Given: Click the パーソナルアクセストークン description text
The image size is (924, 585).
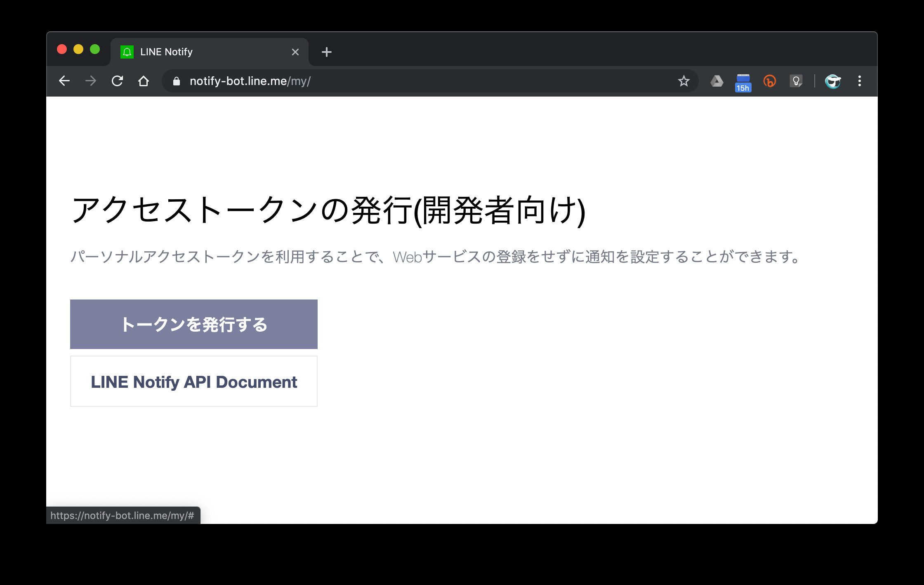Looking at the screenshot, I should pos(436,257).
